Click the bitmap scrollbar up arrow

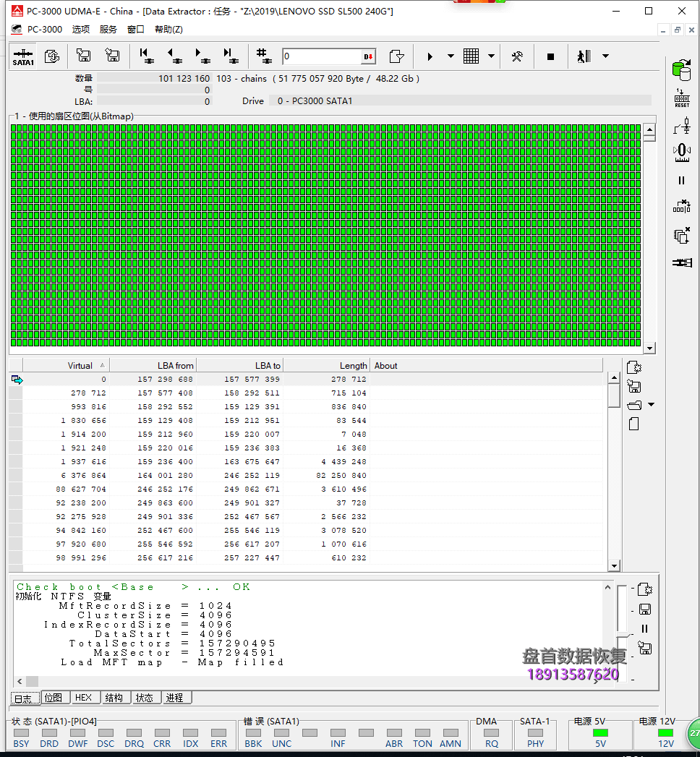(x=650, y=129)
